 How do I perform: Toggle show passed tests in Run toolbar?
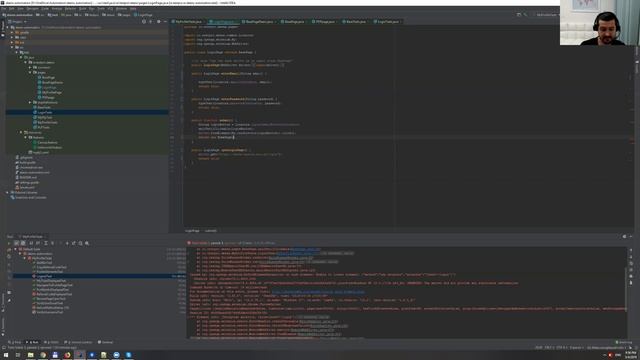pyautogui.click(x=16, y=243)
